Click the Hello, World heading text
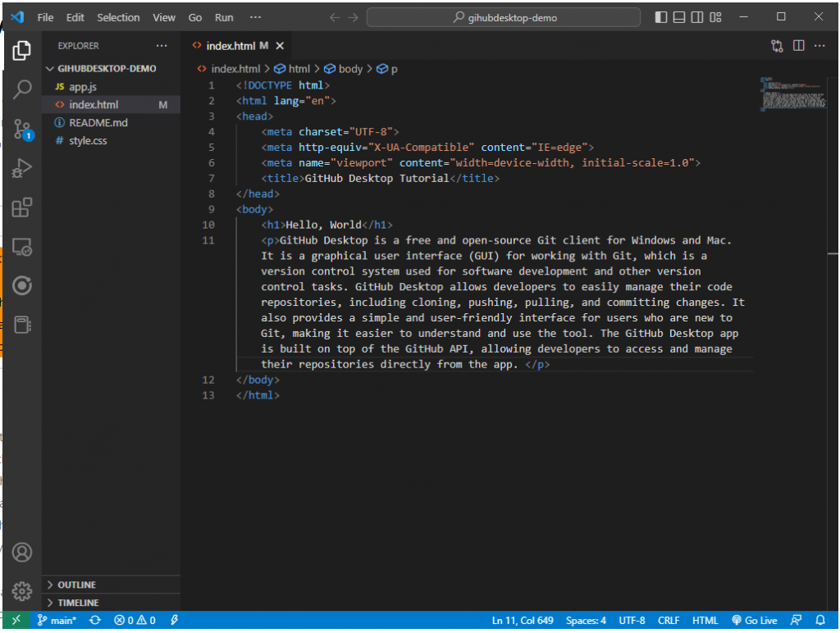Screen dimensions: 840x633 (323, 225)
